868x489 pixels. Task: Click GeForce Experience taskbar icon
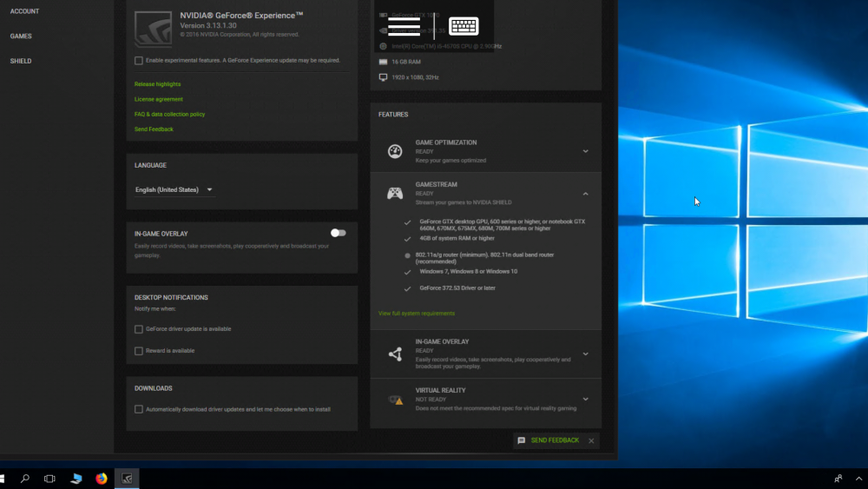pyautogui.click(x=127, y=479)
